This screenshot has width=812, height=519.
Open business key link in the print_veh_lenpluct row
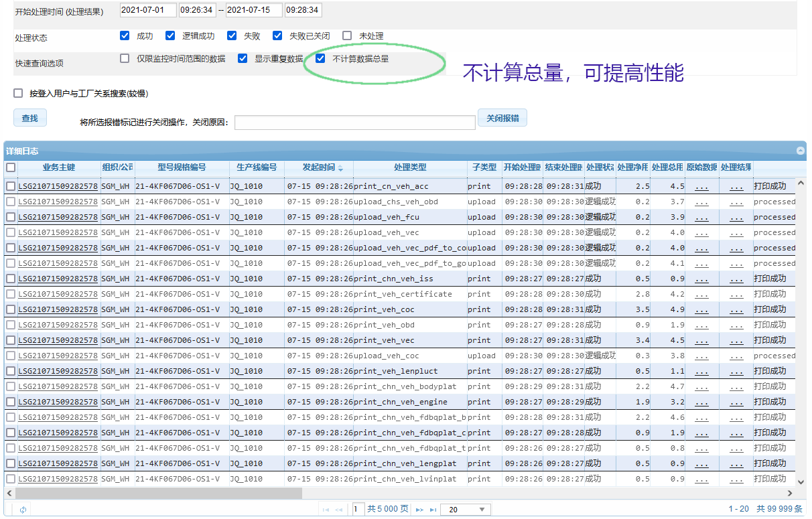pyautogui.click(x=58, y=371)
